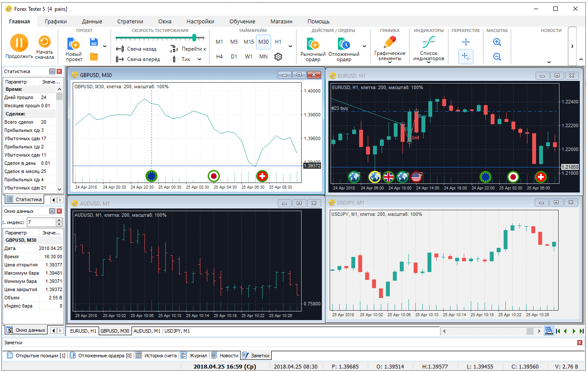Place a Рыночный ордер market order

pos(313,49)
